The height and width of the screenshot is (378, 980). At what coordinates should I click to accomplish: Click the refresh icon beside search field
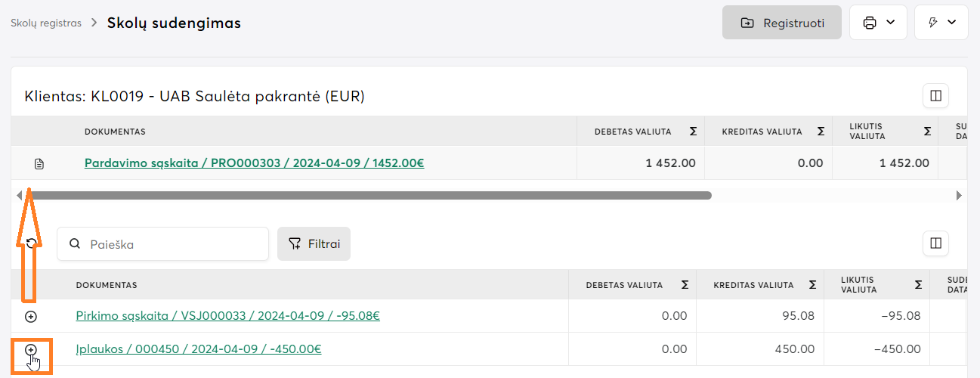point(31,243)
